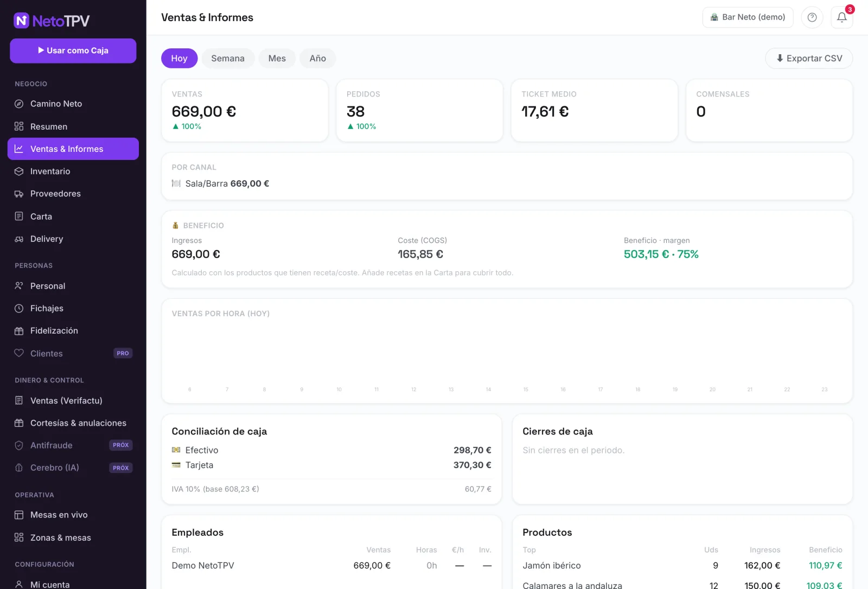Image resolution: width=868 pixels, height=589 pixels.
Task: Click the Ticket medio 17,61 € value
Action: pos(545,111)
